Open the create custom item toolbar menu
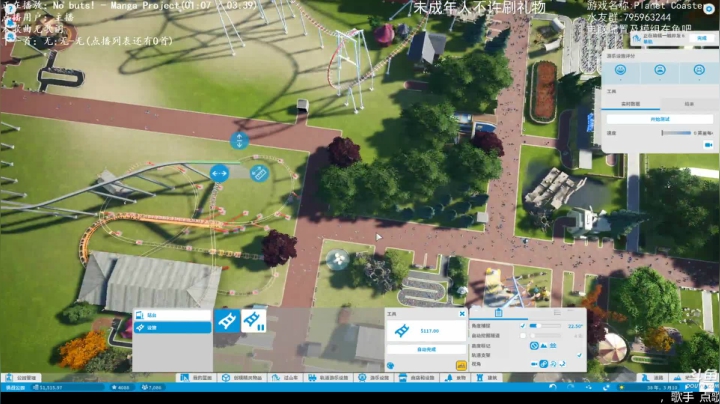Viewport: 720px width, 404px height. [242, 378]
